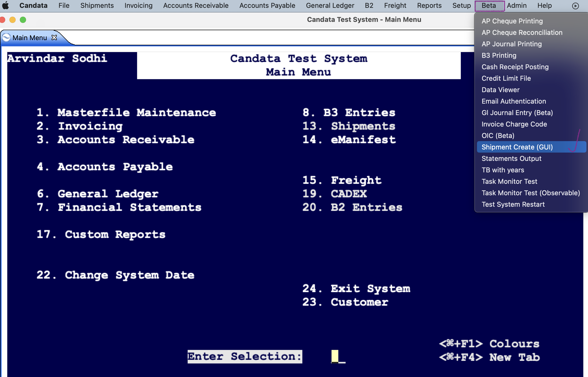Viewport: 588px width, 377px height.
Task: Open the File menu
Action: pos(64,5)
